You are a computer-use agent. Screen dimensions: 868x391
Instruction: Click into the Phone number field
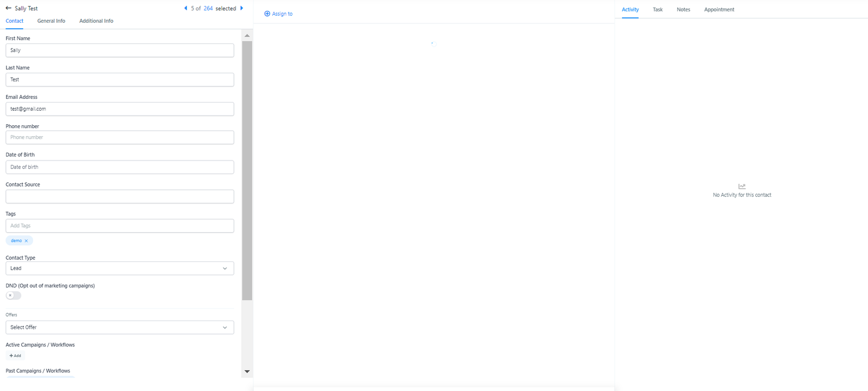[x=119, y=138]
